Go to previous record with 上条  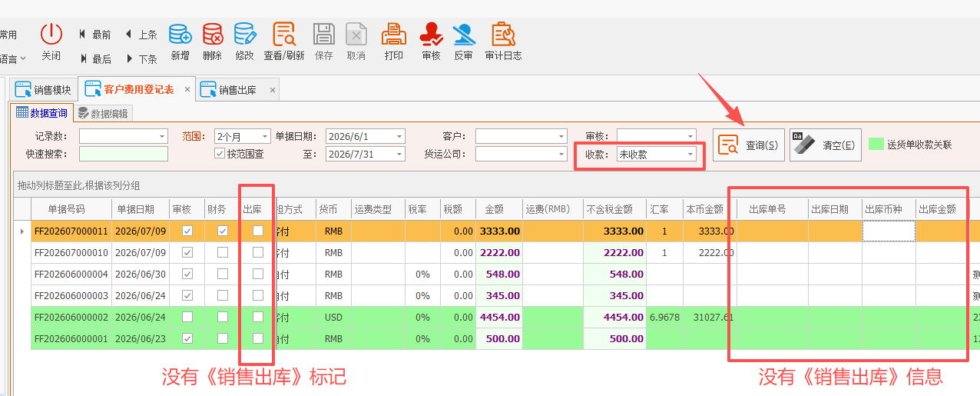(x=141, y=35)
